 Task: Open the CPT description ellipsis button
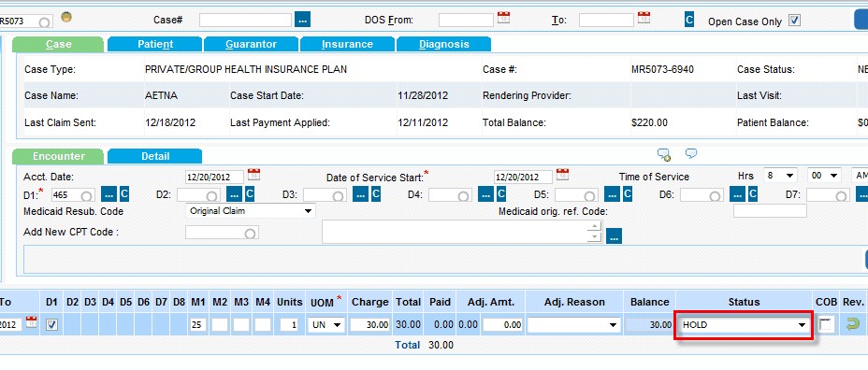pos(615,236)
